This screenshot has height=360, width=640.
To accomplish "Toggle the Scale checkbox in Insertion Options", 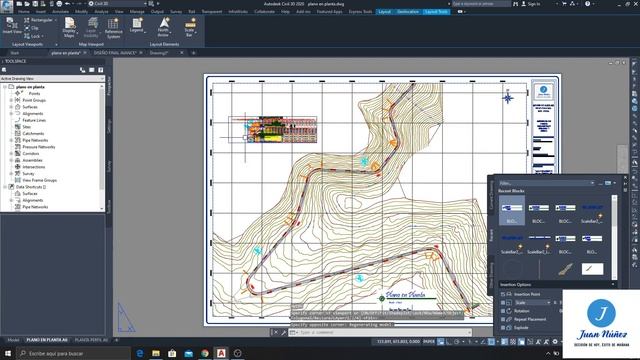I will [x=503, y=303].
